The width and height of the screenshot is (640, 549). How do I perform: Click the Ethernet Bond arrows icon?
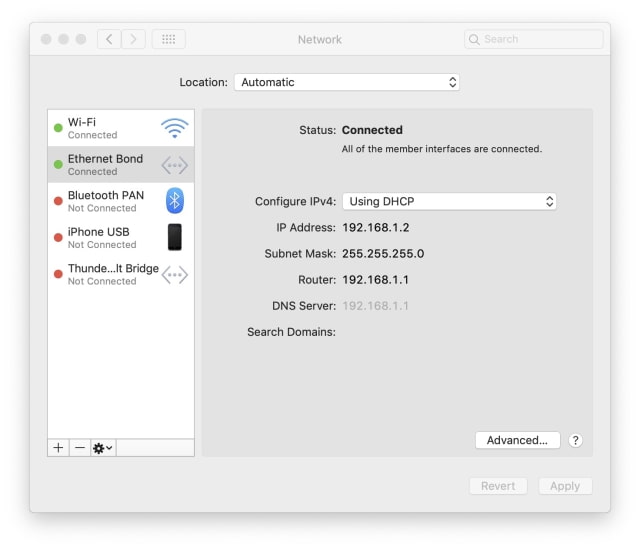pos(174,165)
